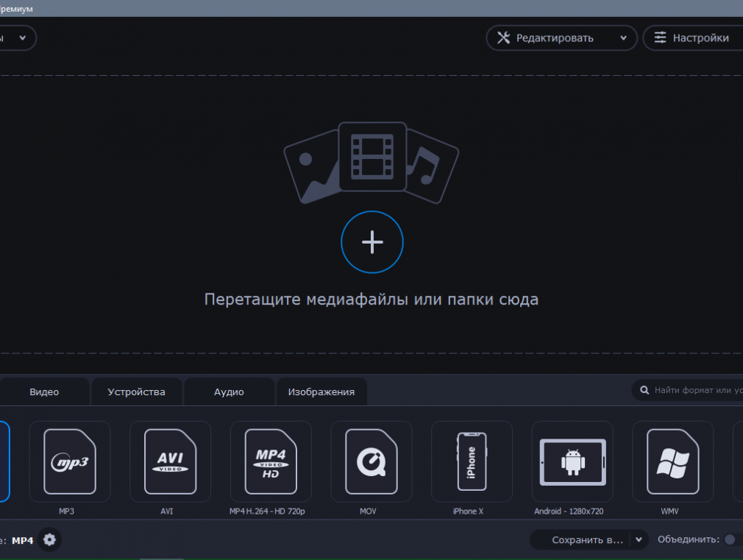
Task: Click the WMV caption text
Action: (669, 511)
